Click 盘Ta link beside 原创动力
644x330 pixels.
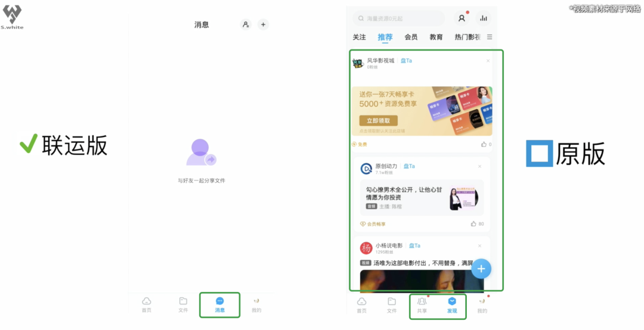[x=409, y=166]
